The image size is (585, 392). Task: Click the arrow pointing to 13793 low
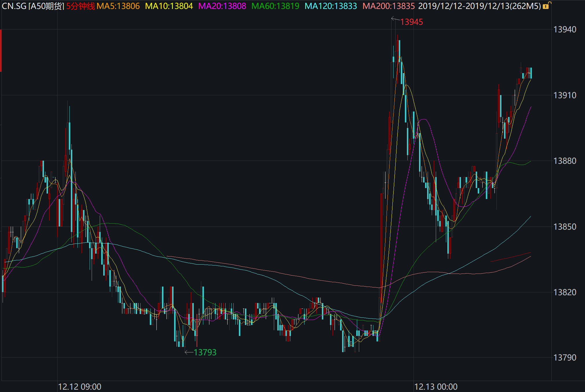(x=189, y=352)
